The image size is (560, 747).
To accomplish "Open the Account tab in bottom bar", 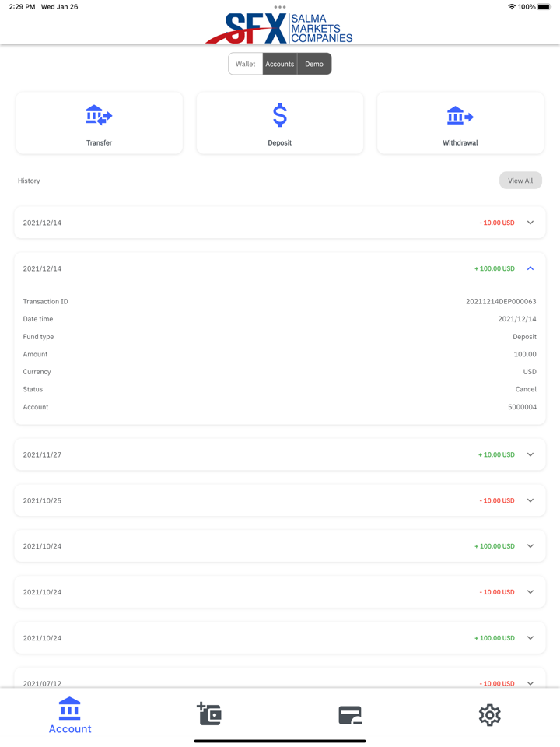I will pyautogui.click(x=70, y=715).
